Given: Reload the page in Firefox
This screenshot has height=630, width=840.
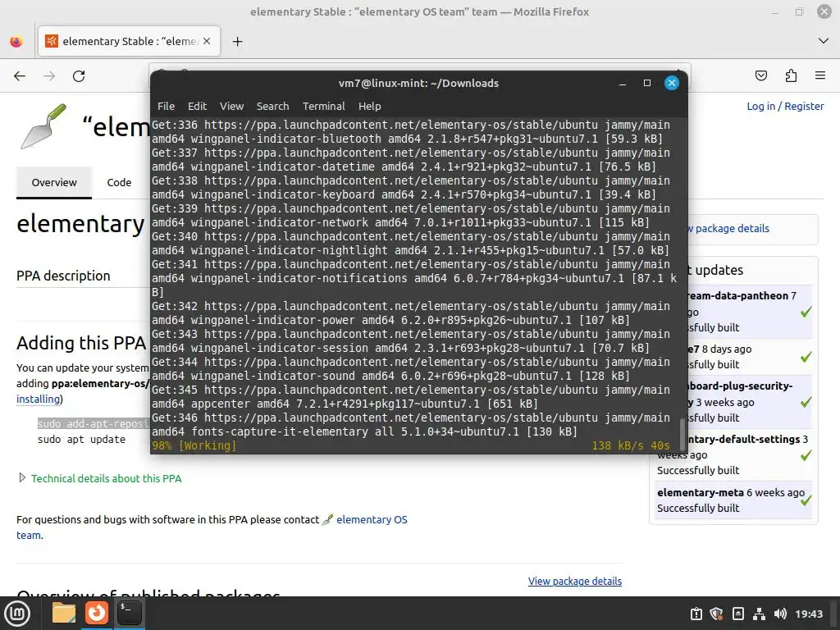Looking at the screenshot, I should [79, 76].
